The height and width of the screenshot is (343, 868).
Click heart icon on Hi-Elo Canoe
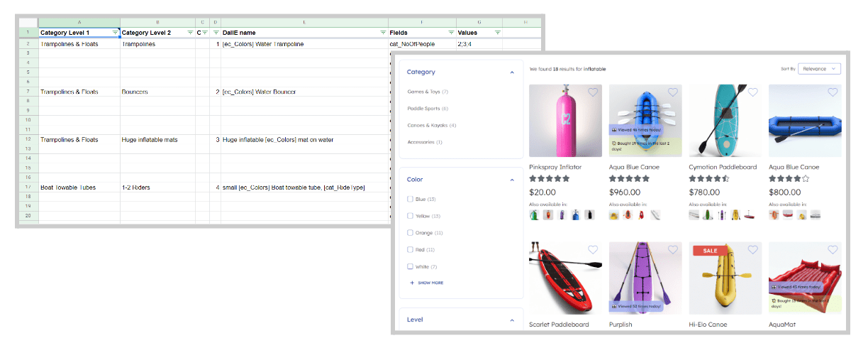tap(752, 250)
